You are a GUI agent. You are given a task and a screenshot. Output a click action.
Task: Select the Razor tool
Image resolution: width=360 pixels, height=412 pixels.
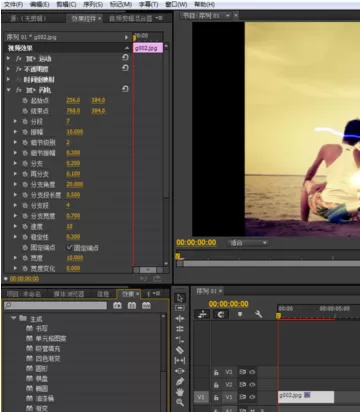click(180, 350)
